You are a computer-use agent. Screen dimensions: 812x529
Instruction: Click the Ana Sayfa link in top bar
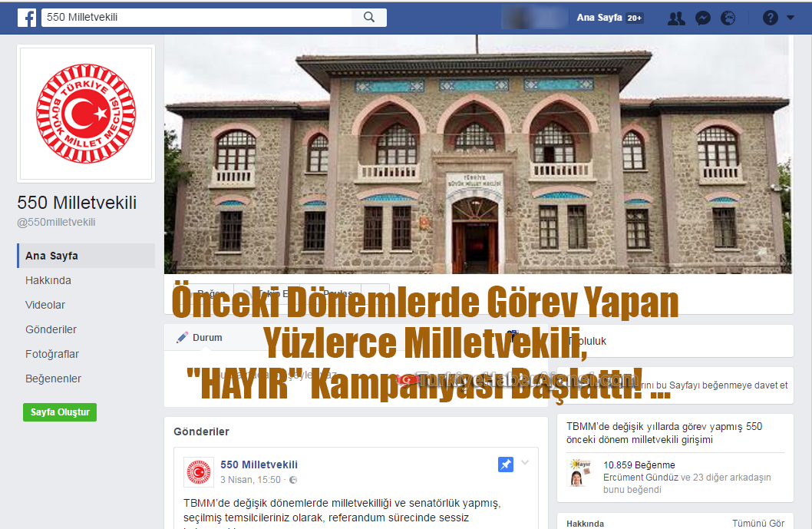tap(596, 18)
